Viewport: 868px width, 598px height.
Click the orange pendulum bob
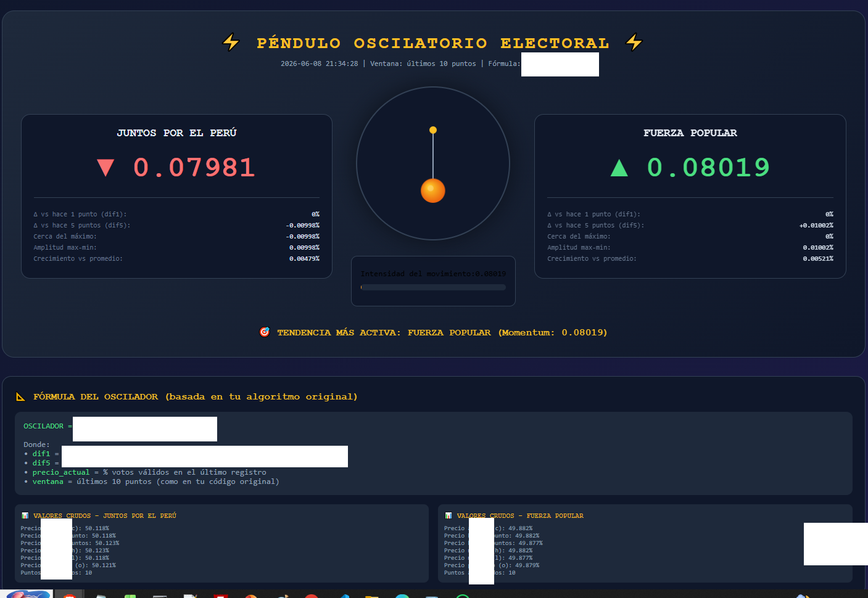[433, 190]
